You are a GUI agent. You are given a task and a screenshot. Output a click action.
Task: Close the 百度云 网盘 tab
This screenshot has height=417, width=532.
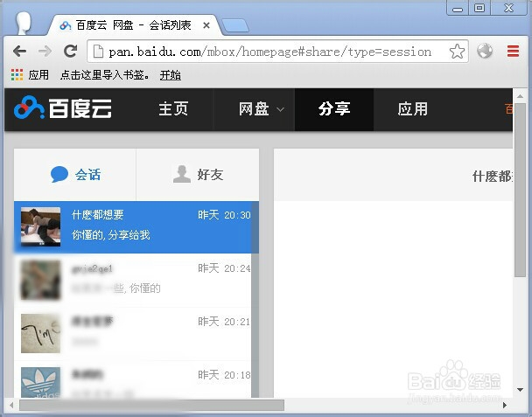click(206, 25)
